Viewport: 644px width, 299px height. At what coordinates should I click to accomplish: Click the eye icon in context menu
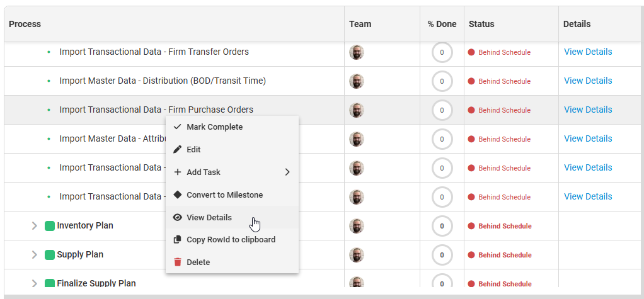(177, 218)
